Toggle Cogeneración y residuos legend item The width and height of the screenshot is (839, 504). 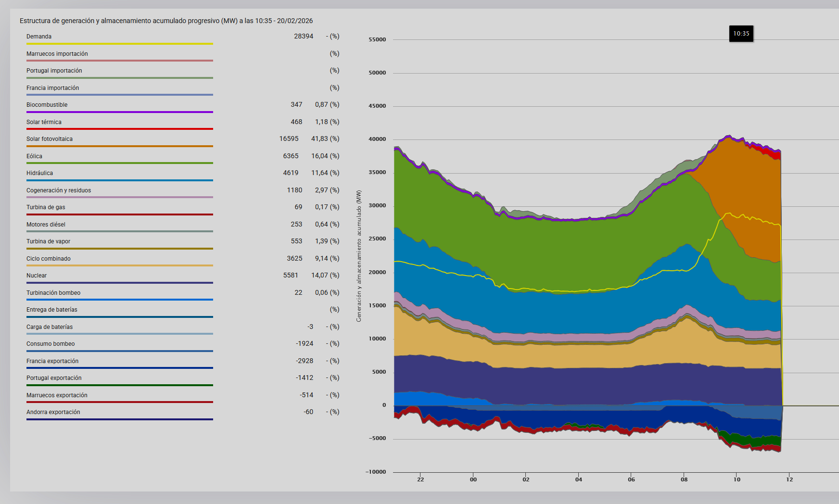[59, 190]
